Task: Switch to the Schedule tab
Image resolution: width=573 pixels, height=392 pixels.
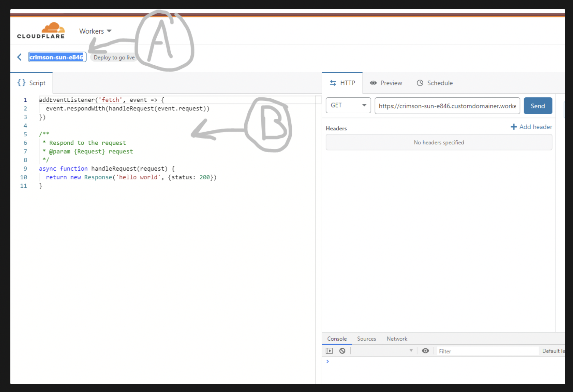Action: click(x=435, y=83)
